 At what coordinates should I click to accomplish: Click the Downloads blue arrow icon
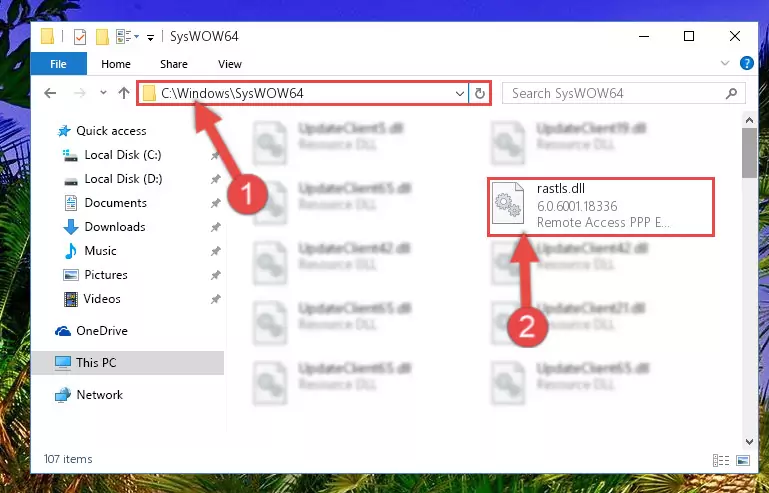(71, 227)
